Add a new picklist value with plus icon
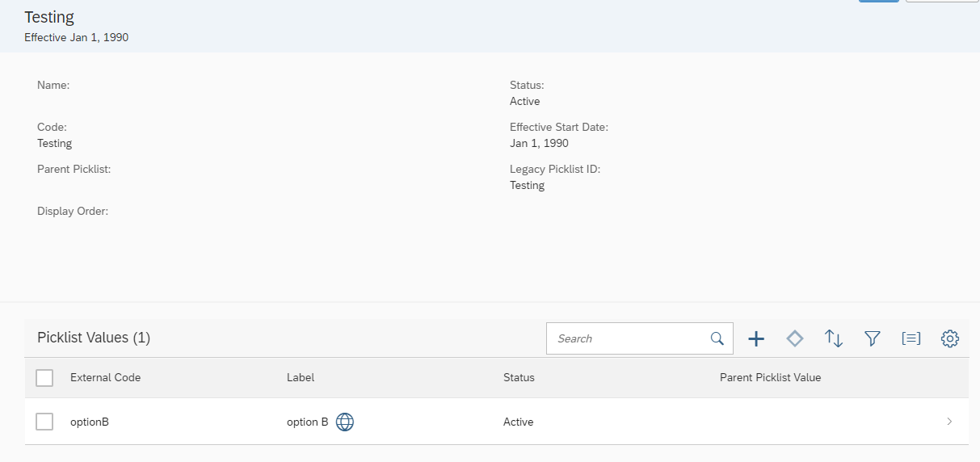 [755, 339]
